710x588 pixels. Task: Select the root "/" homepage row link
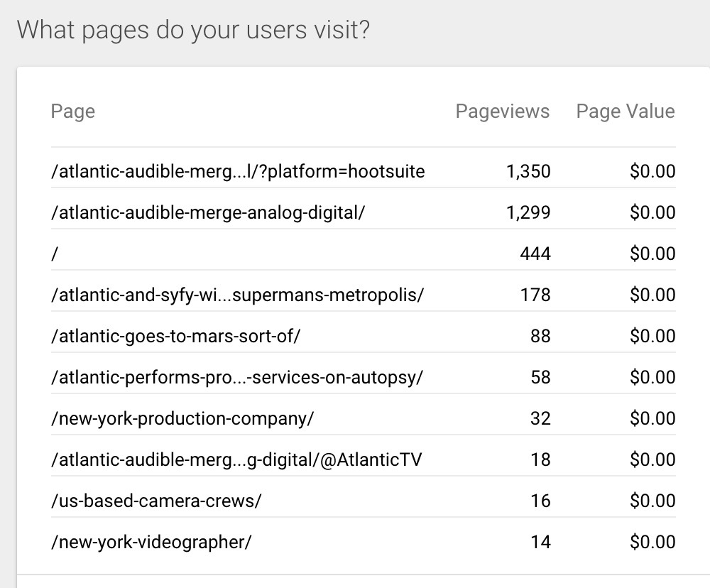[54, 254]
